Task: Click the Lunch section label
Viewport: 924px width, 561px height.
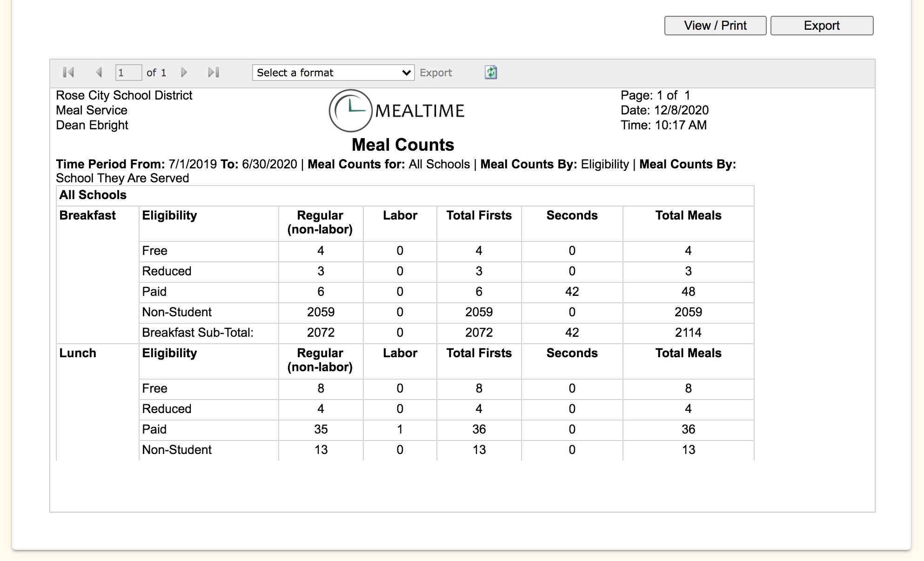Action: [78, 353]
